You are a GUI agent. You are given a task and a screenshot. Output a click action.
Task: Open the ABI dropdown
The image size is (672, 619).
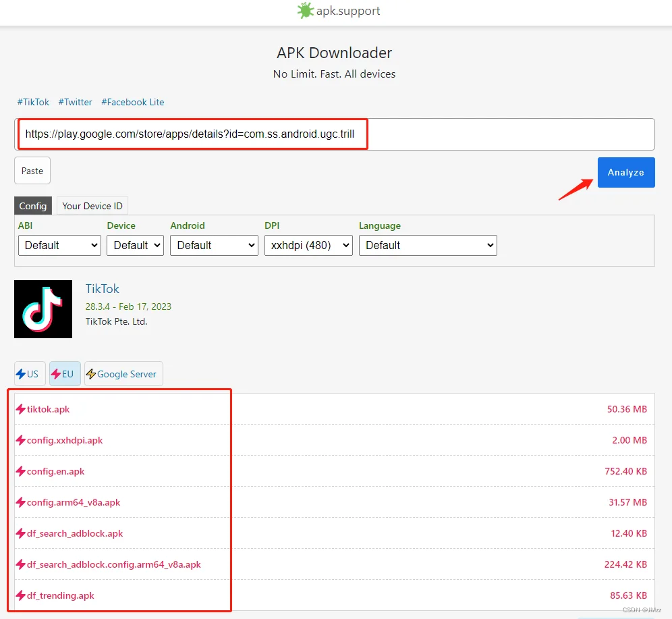(59, 245)
